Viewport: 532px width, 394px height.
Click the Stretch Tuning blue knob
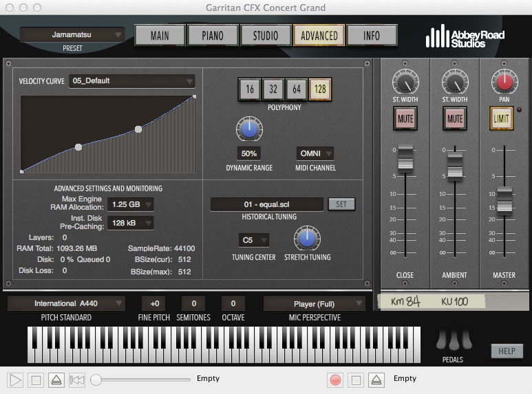(x=307, y=238)
